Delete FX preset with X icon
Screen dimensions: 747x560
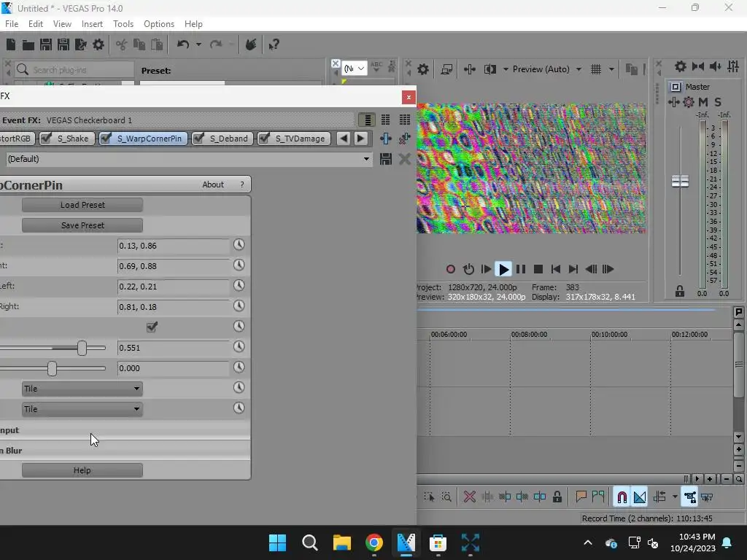click(404, 159)
